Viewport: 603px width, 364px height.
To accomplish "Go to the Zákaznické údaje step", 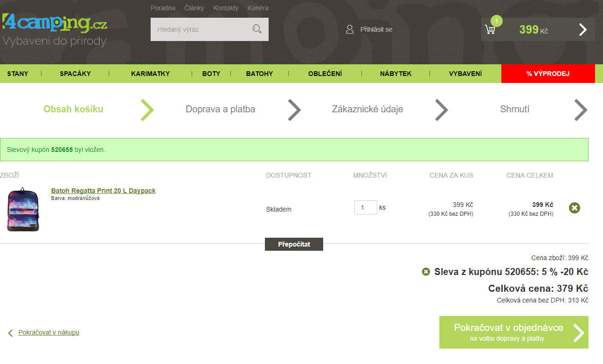I will click(x=367, y=110).
